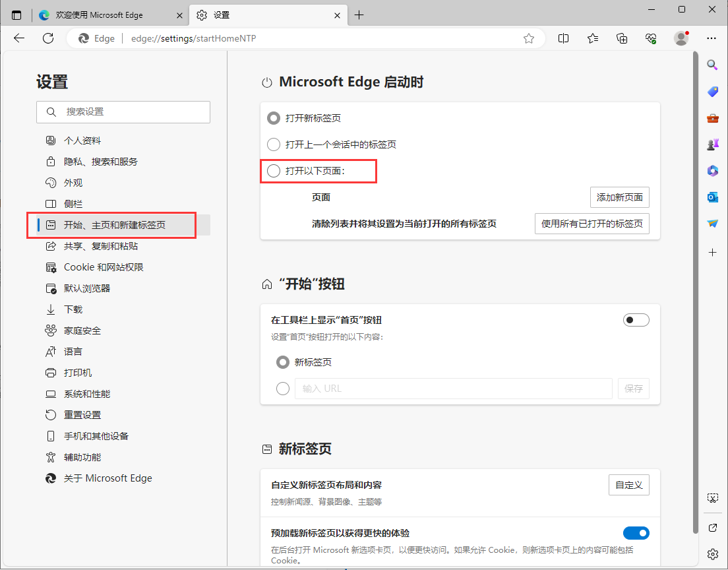Select 打开以下页面 radio option
This screenshot has height=570, width=728.
[274, 171]
